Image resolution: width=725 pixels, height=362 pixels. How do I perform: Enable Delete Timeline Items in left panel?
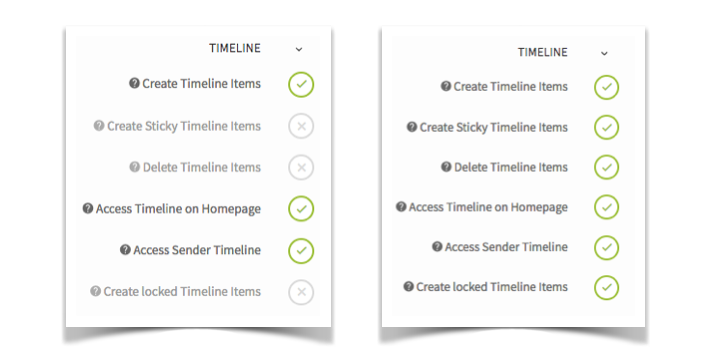[301, 167]
